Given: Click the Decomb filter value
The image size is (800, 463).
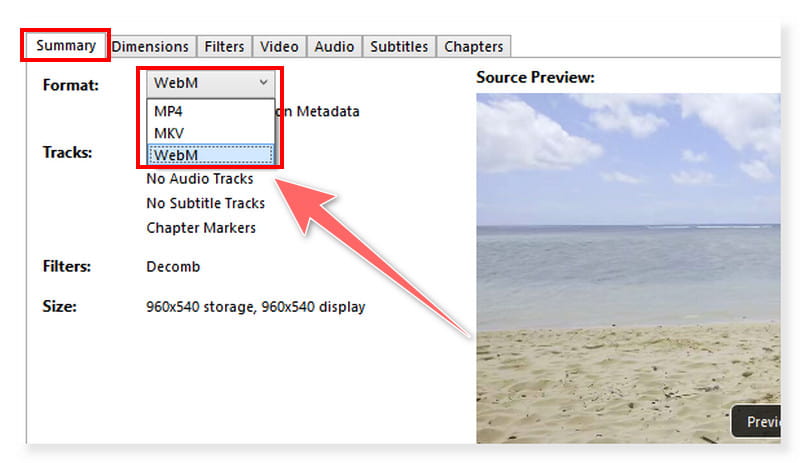Looking at the screenshot, I should 173,267.
